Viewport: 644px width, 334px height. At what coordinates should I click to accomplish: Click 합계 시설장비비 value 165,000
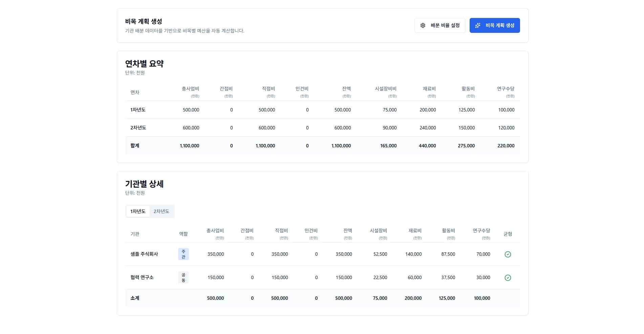coord(388,146)
